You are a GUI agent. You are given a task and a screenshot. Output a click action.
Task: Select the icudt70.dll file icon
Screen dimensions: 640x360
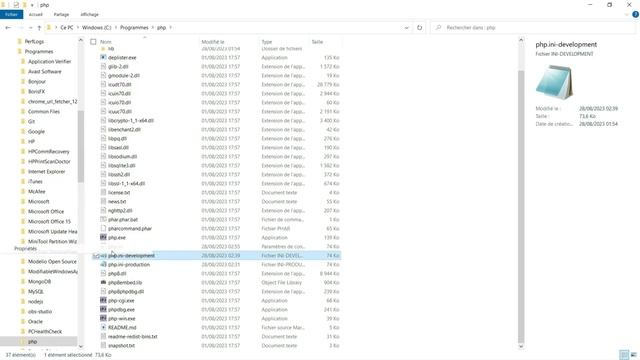(103, 84)
